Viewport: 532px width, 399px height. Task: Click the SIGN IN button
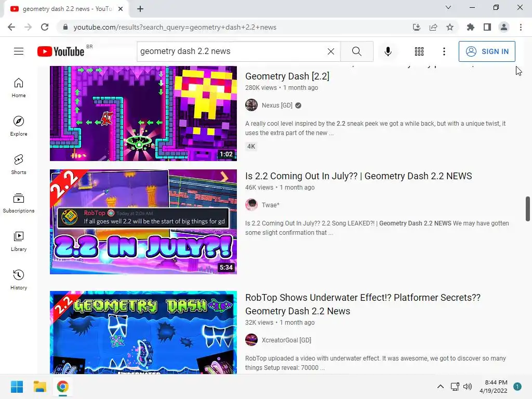[487, 51]
